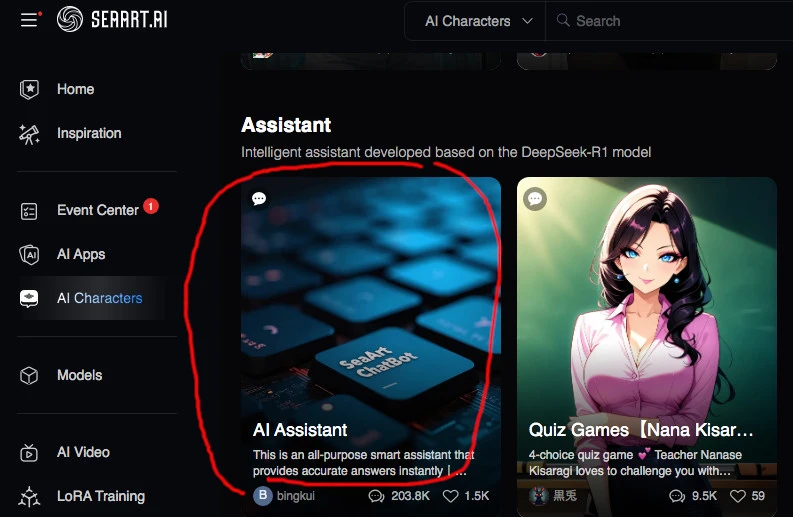Click the chat bubble icon on AI Assistant card
The width and height of the screenshot is (793, 517).
pos(259,199)
